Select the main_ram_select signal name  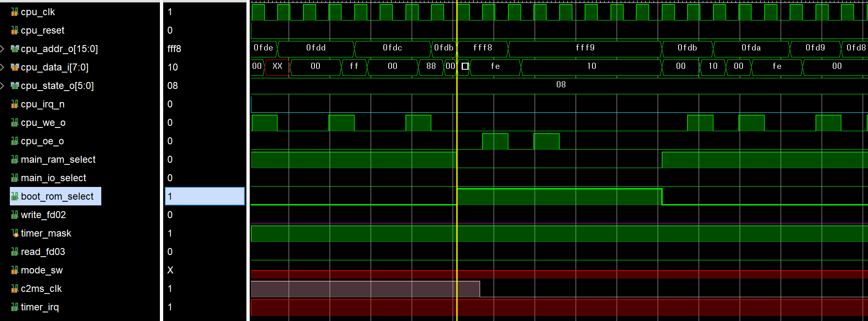[x=58, y=159]
